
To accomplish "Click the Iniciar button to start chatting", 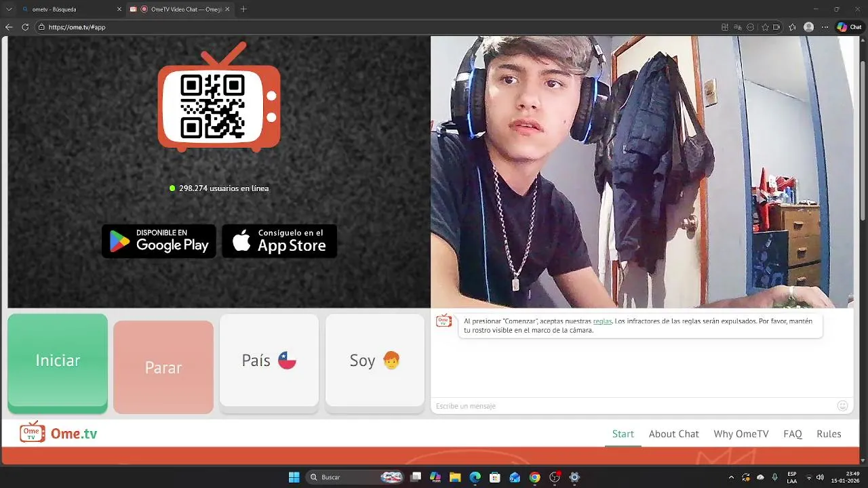I will tap(58, 363).
